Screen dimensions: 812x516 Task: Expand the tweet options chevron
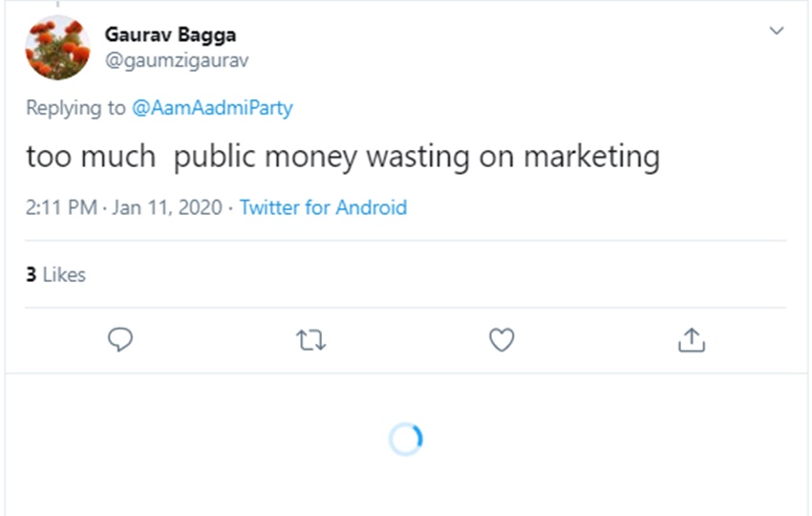[x=777, y=31]
